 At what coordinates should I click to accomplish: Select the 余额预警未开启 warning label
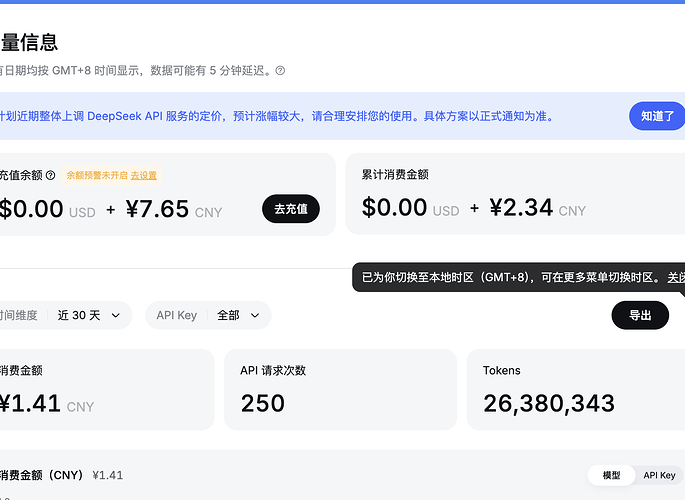click(x=97, y=176)
